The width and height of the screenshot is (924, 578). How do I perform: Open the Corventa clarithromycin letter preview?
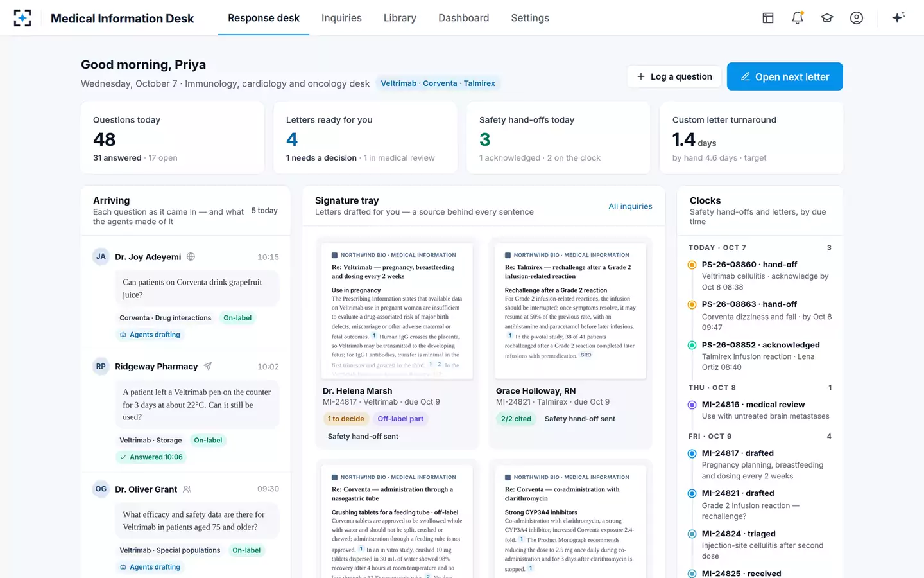click(570, 521)
